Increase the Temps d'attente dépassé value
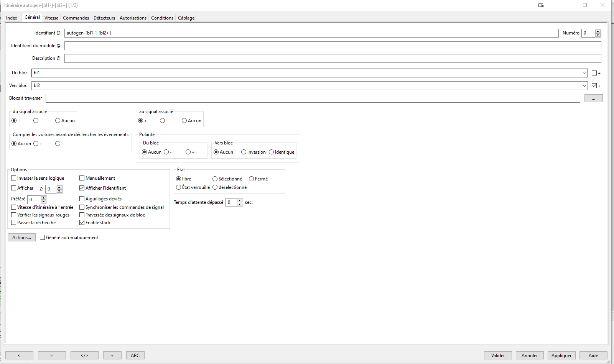The height and width of the screenshot is (364, 614). click(x=240, y=200)
